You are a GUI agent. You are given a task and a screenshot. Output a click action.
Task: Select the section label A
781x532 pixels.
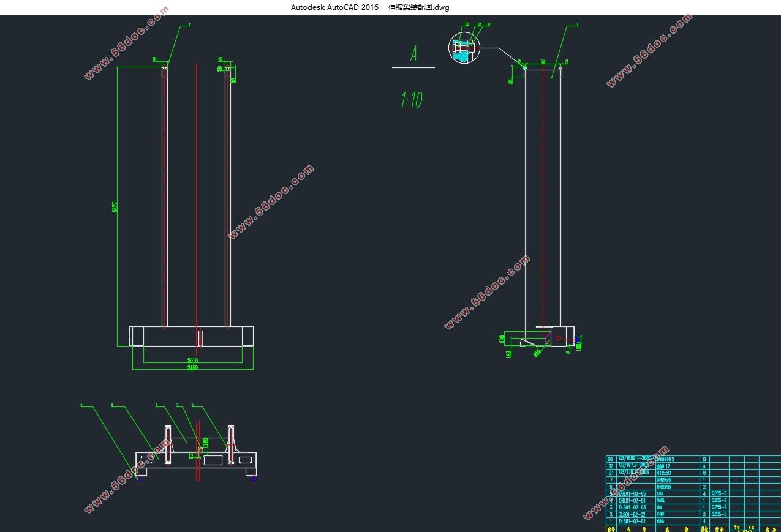pos(413,54)
